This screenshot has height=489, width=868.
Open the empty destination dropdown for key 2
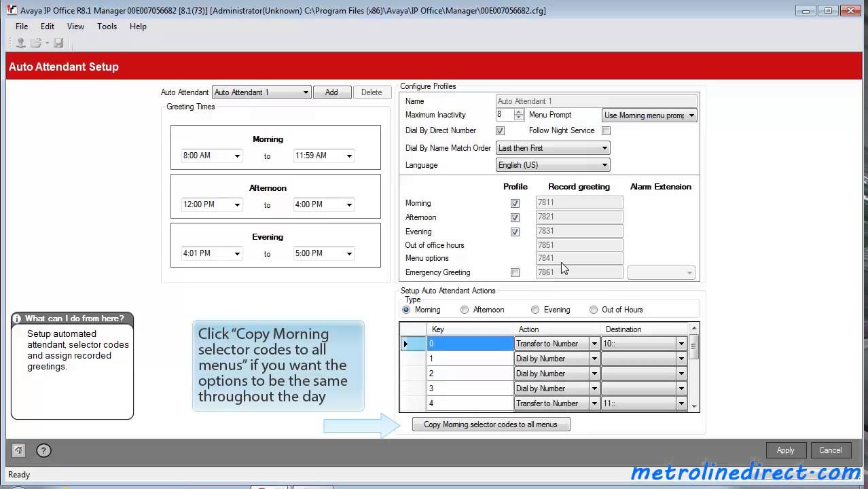coord(681,374)
